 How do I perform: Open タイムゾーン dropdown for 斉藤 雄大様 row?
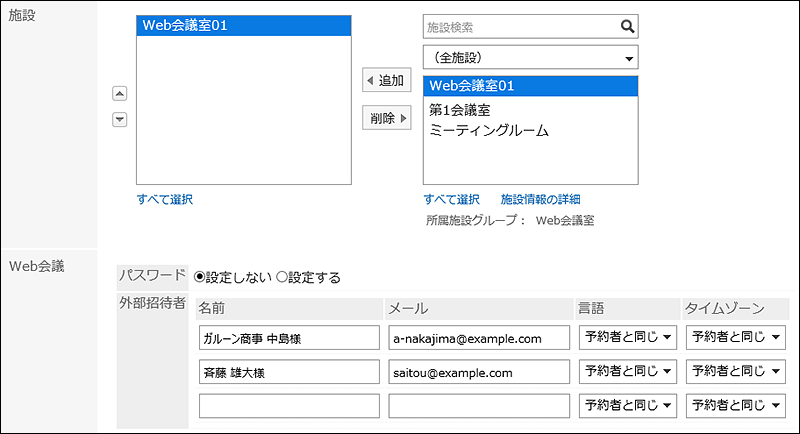(735, 371)
